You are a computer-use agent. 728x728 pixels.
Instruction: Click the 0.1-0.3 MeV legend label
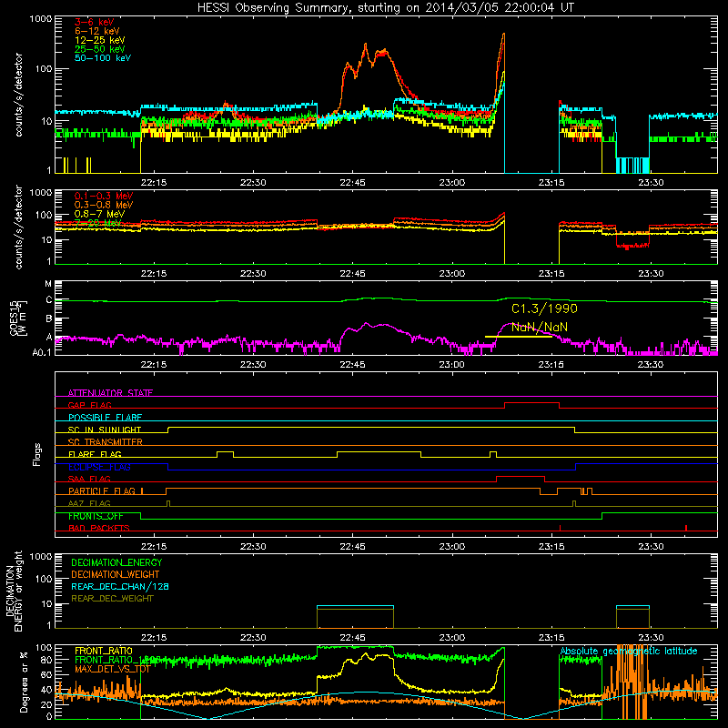pyautogui.click(x=104, y=196)
